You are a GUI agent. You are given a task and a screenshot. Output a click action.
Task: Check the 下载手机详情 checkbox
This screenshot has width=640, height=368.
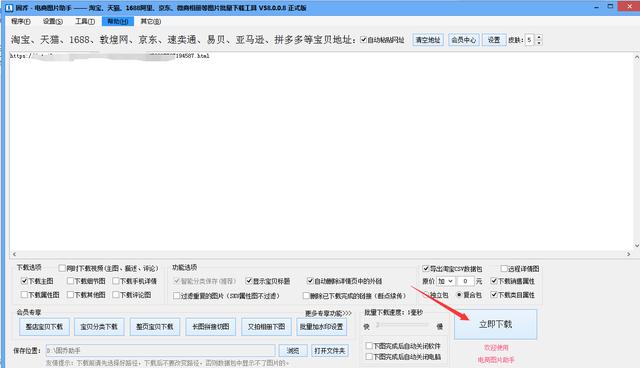116,281
